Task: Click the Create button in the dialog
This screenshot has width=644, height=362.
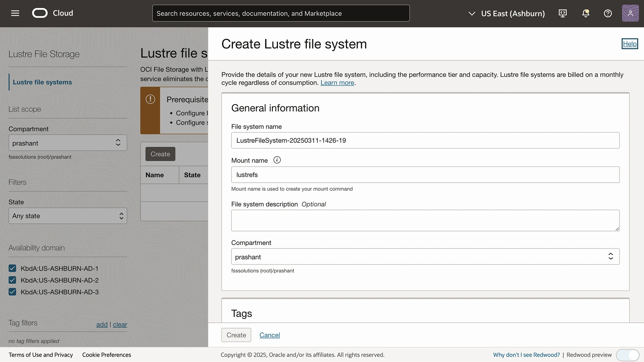Action: [236, 335]
